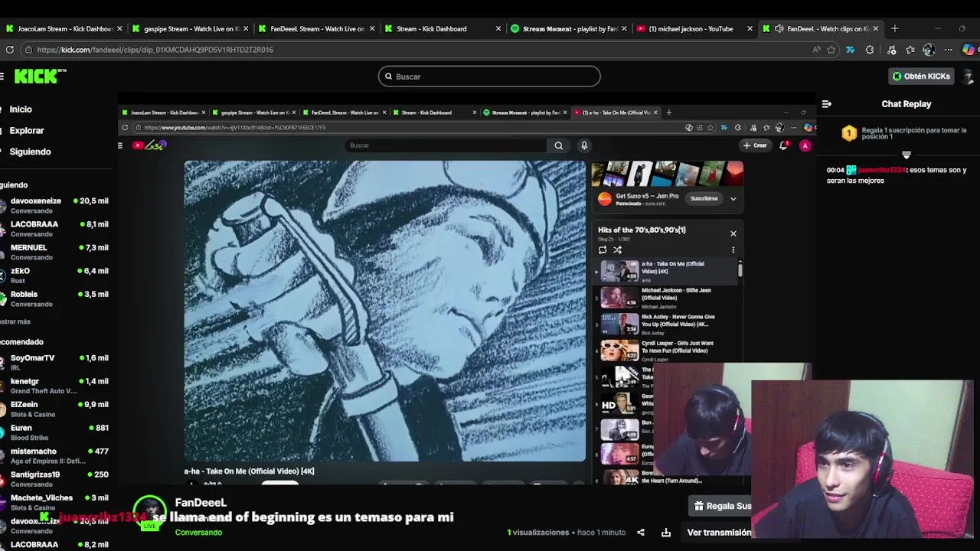980x551 pixels.
Task: Click the Obtén KICKs button
Action: [921, 76]
